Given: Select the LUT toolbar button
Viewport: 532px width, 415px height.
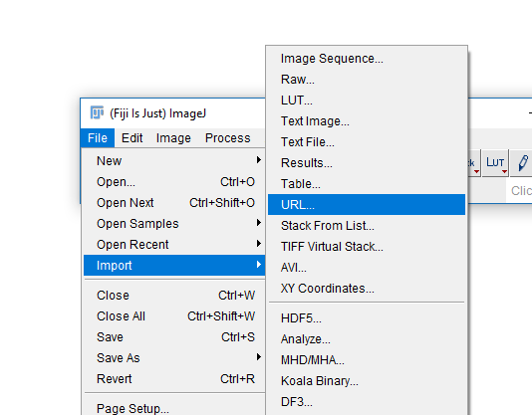Looking at the screenshot, I should point(495,163).
